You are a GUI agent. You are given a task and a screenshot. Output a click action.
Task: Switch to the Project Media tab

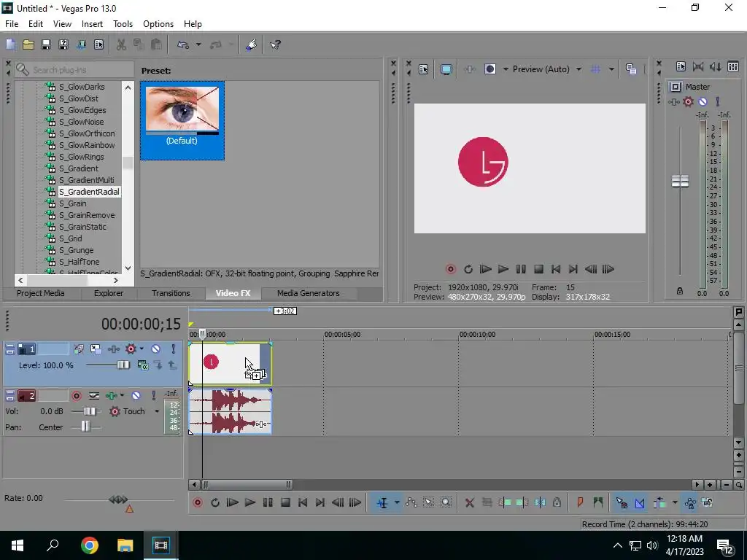click(41, 293)
